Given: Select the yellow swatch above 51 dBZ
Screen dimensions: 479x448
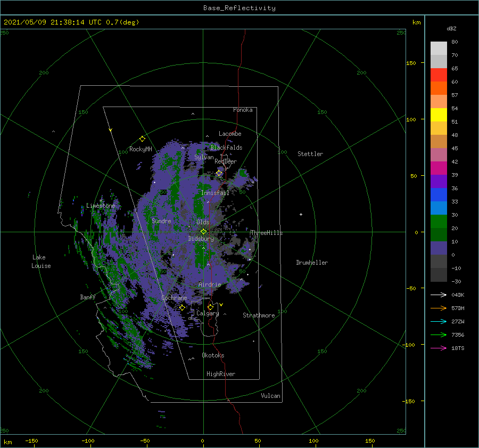Looking at the screenshot, I should click(439, 115).
